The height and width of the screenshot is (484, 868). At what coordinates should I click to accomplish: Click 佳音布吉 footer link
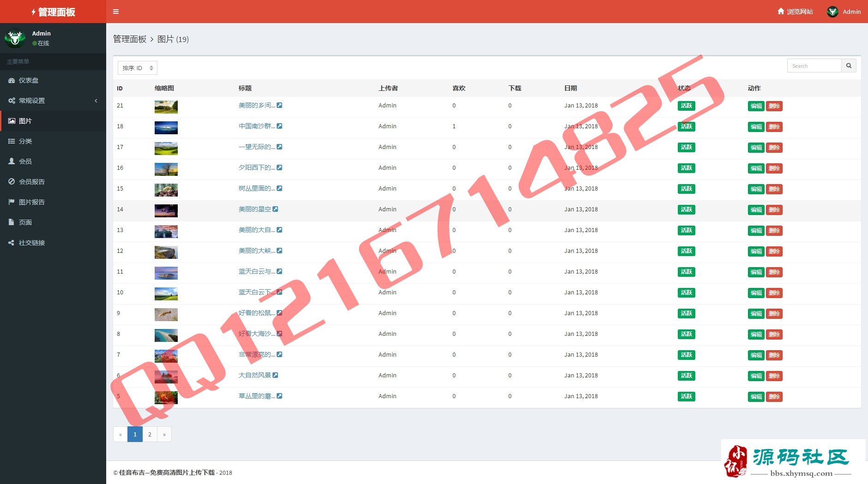167,472
